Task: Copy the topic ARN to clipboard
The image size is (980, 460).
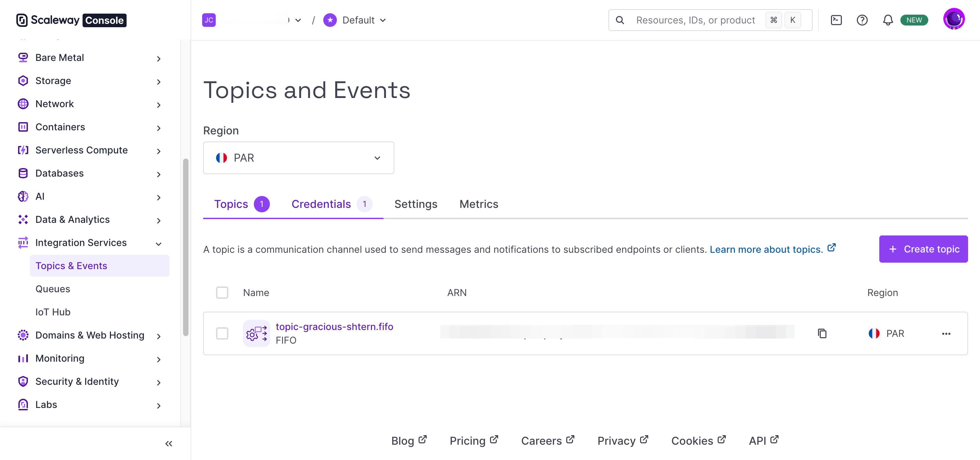Action: tap(822, 334)
